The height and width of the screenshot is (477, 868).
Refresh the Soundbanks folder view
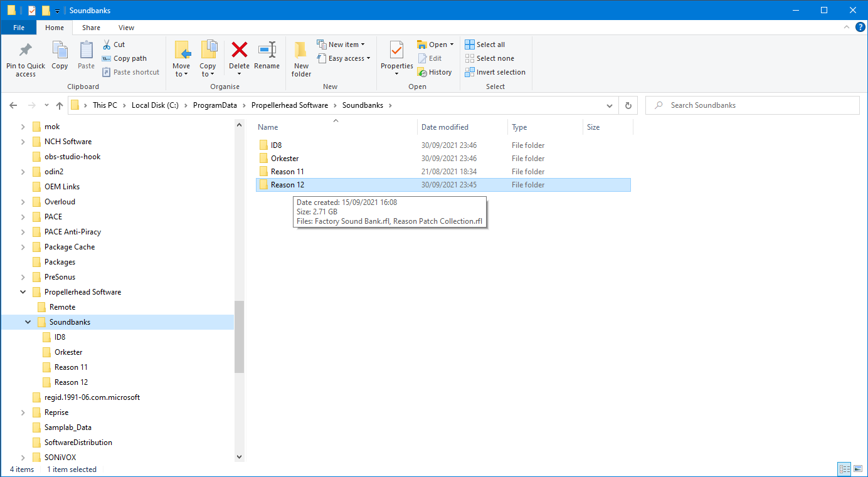tap(628, 105)
